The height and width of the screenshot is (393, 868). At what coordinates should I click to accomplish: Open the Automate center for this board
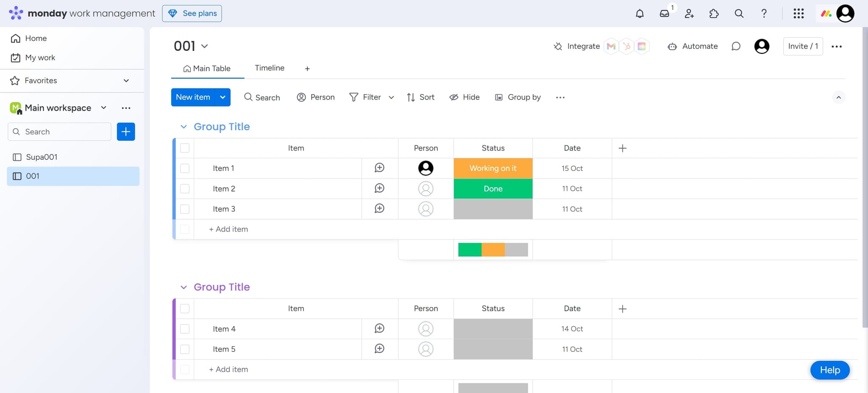[692, 46]
